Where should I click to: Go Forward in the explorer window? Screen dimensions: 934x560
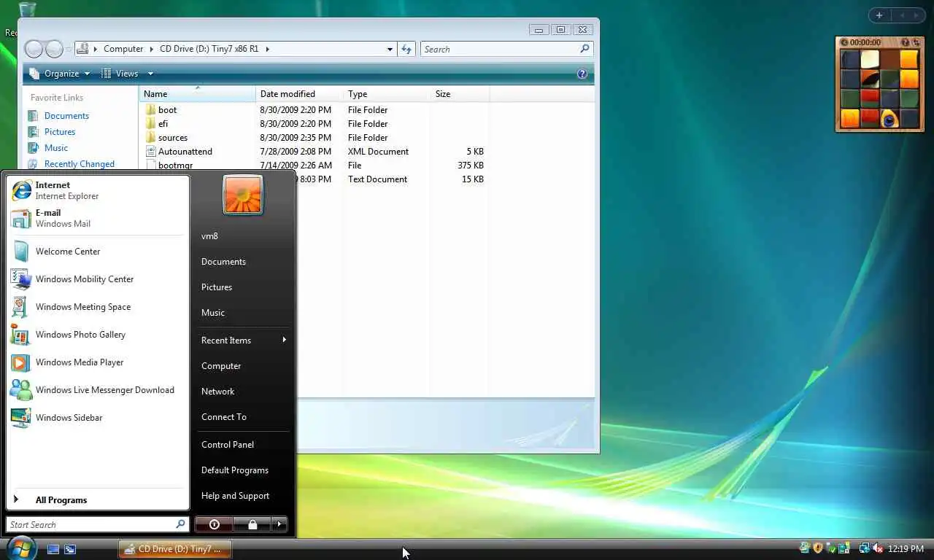click(x=54, y=49)
